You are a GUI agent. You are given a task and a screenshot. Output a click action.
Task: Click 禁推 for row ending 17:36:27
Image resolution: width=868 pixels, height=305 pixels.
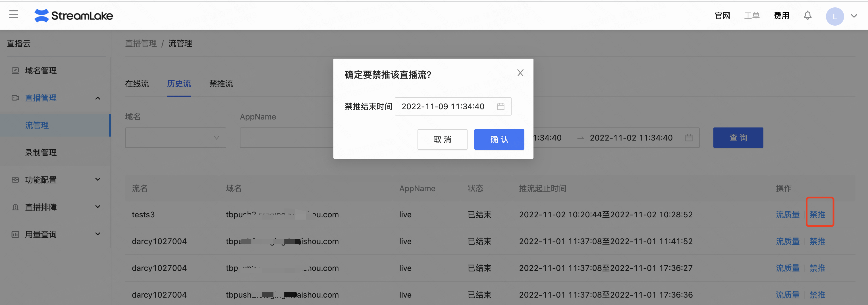coord(817,268)
